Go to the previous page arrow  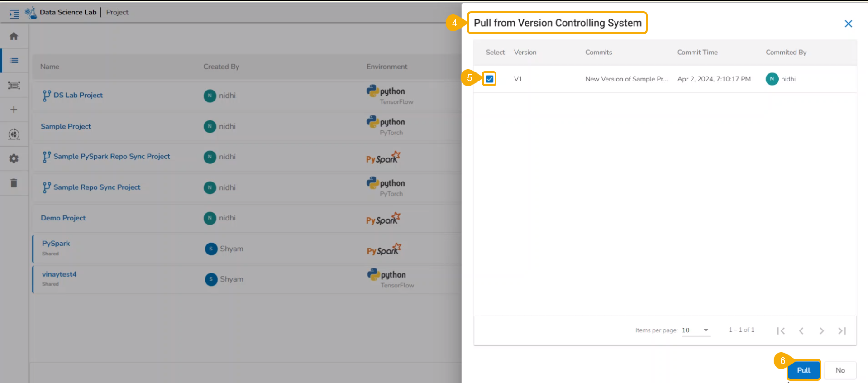[x=801, y=331]
